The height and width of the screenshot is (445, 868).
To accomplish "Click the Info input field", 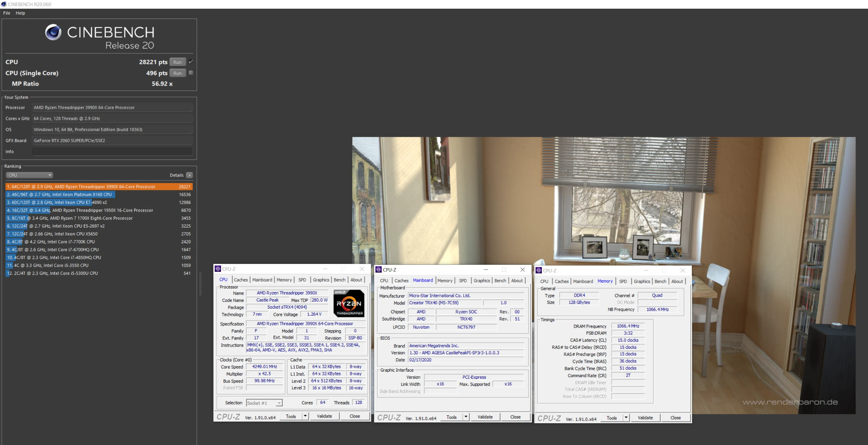I will 112,152.
